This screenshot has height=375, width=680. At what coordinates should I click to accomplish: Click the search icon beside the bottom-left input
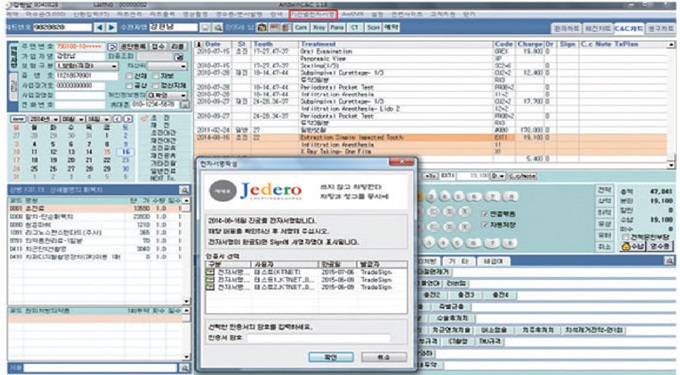184,368
